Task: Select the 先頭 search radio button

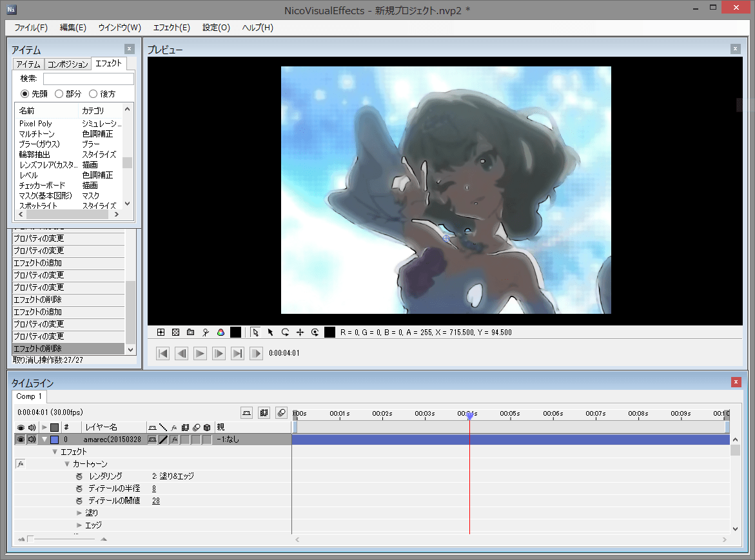Action: (25, 94)
